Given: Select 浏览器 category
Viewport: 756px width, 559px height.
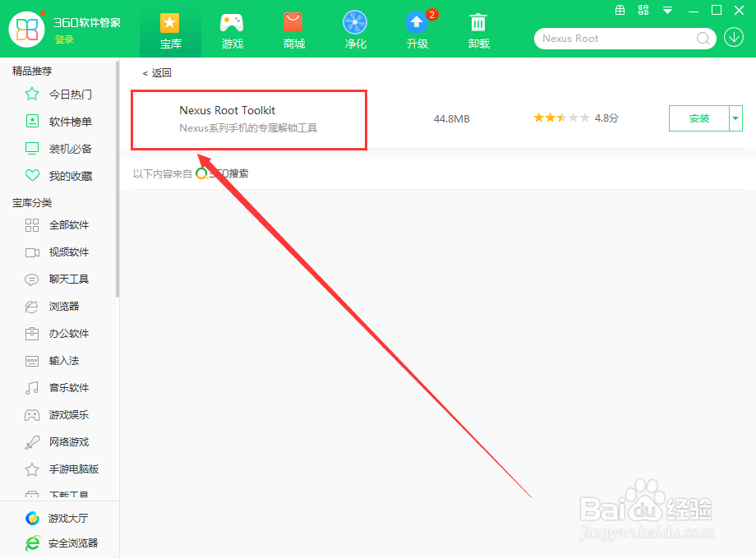Looking at the screenshot, I should tap(64, 306).
